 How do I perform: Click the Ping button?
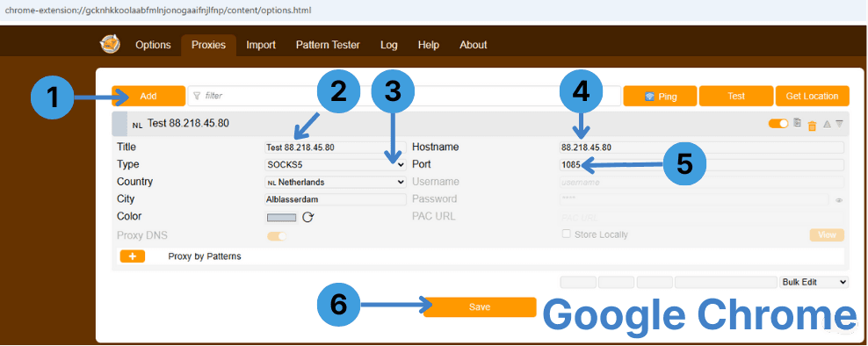[661, 96]
